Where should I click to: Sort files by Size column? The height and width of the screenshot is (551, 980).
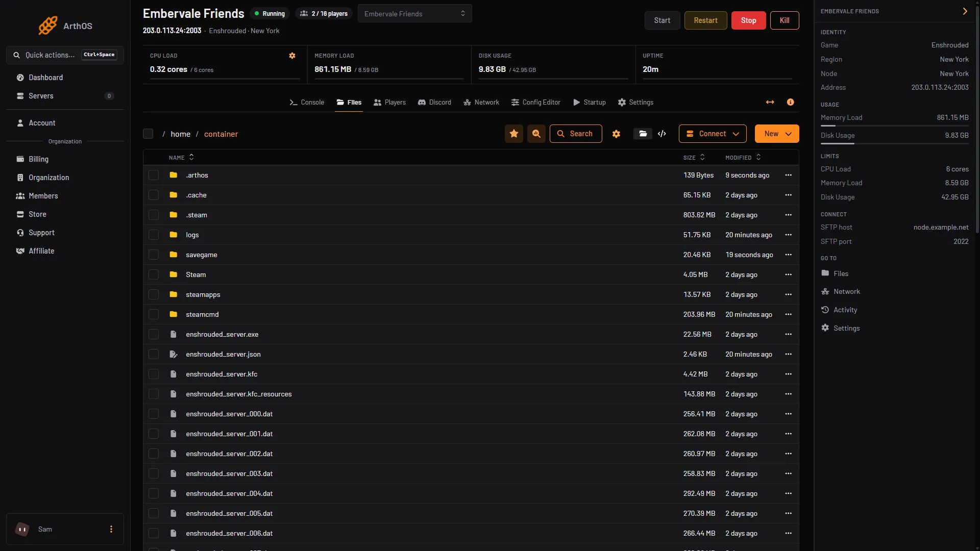[x=694, y=158]
